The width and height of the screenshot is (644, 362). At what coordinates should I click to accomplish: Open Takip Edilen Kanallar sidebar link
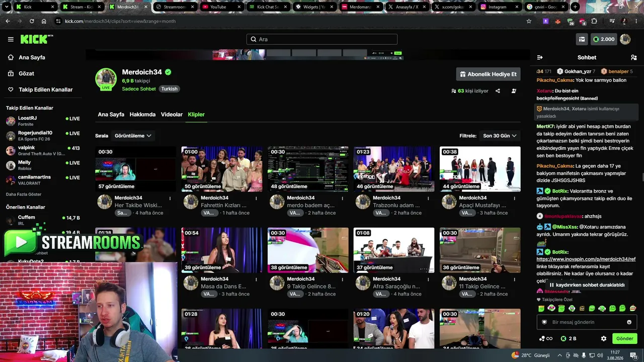point(40,89)
